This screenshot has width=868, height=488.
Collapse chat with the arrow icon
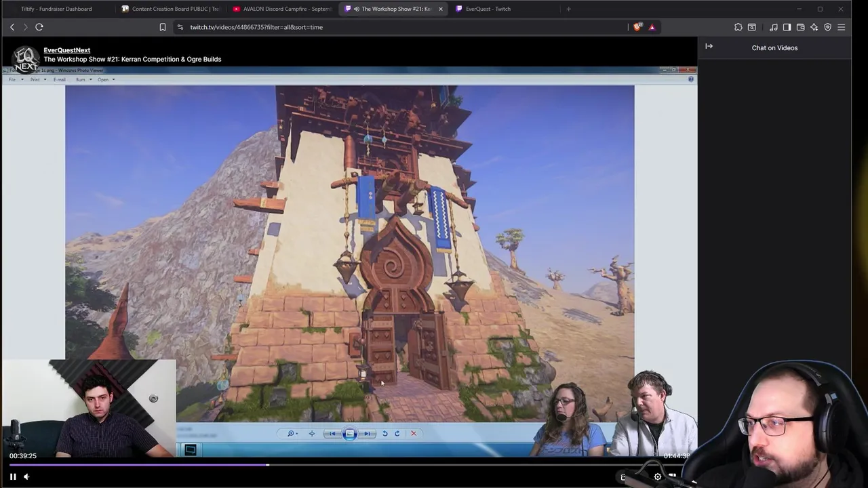tap(709, 47)
